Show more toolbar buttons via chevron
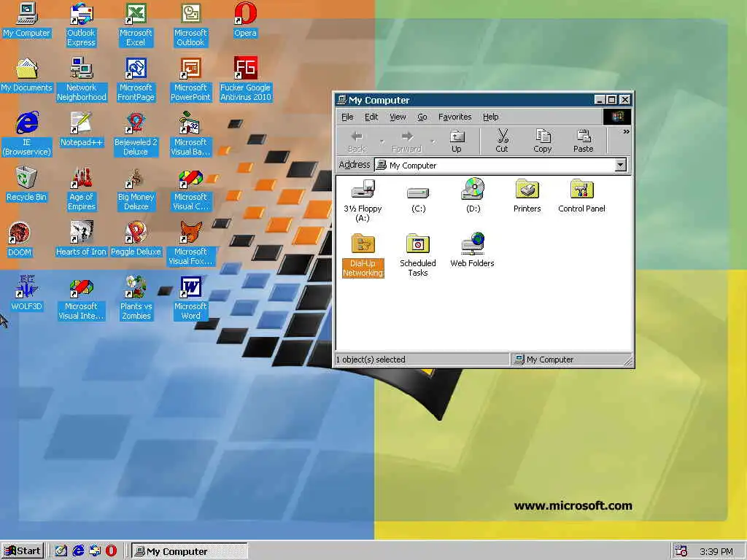This screenshot has height=560, width=747. [x=626, y=132]
